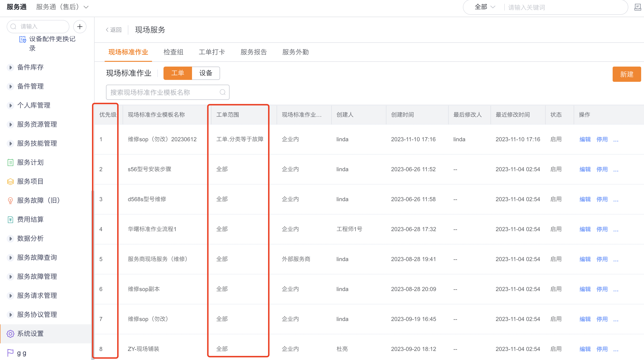The height and width of the screenshot is (360, 644).
Task: Click the 服务项目 layers icon
Action: pyautogui.click(x=10, y=181)
